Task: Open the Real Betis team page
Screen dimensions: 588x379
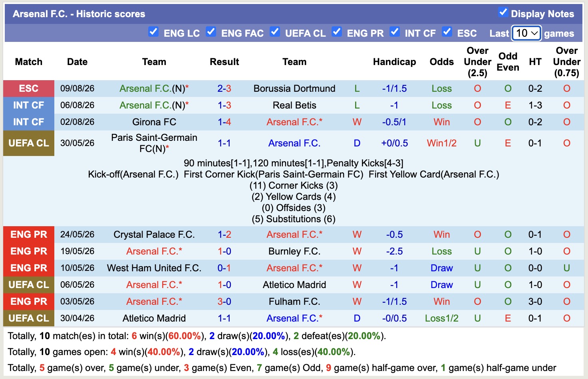Action: 294,105
